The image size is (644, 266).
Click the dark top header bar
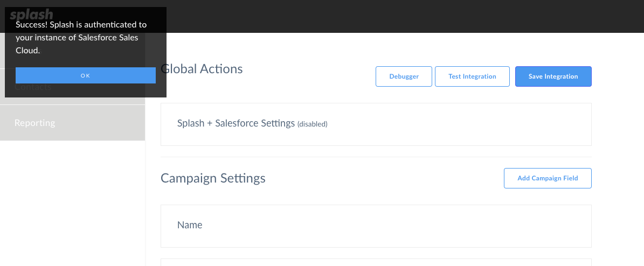[x=403, y=16]
